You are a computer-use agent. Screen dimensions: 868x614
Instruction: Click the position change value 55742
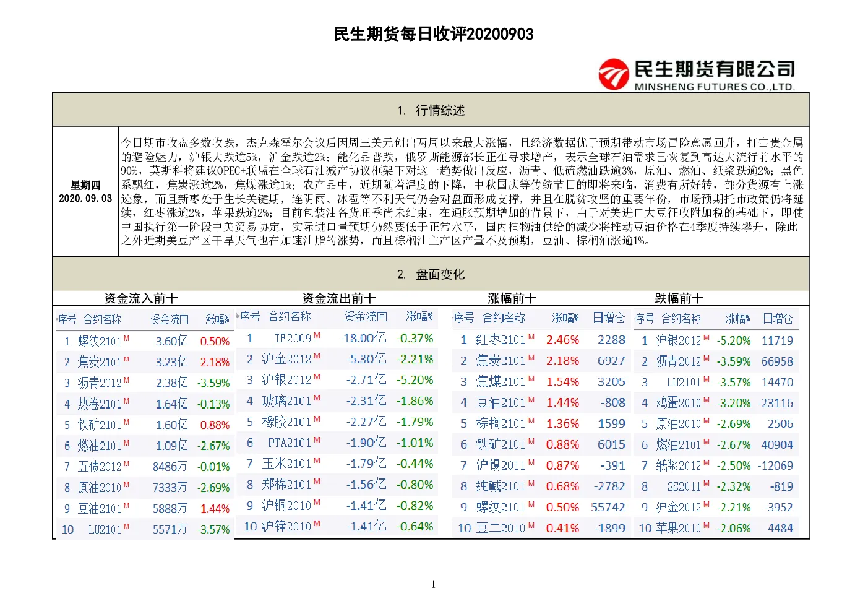tap(608, 508)
